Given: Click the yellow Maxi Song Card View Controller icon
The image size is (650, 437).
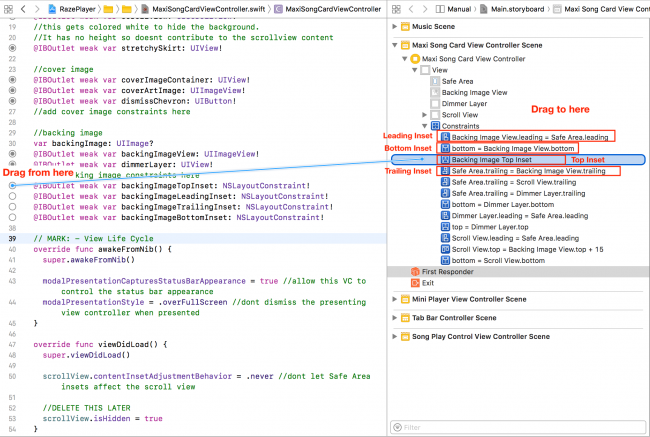Looking at the screenshot, I should tap(417, 58).
